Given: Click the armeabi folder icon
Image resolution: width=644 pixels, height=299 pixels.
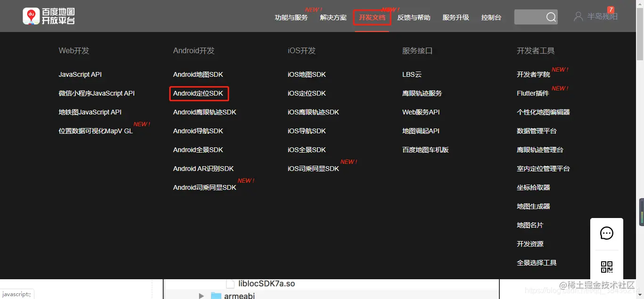Looking at the screenshot, I should [216, 296].
